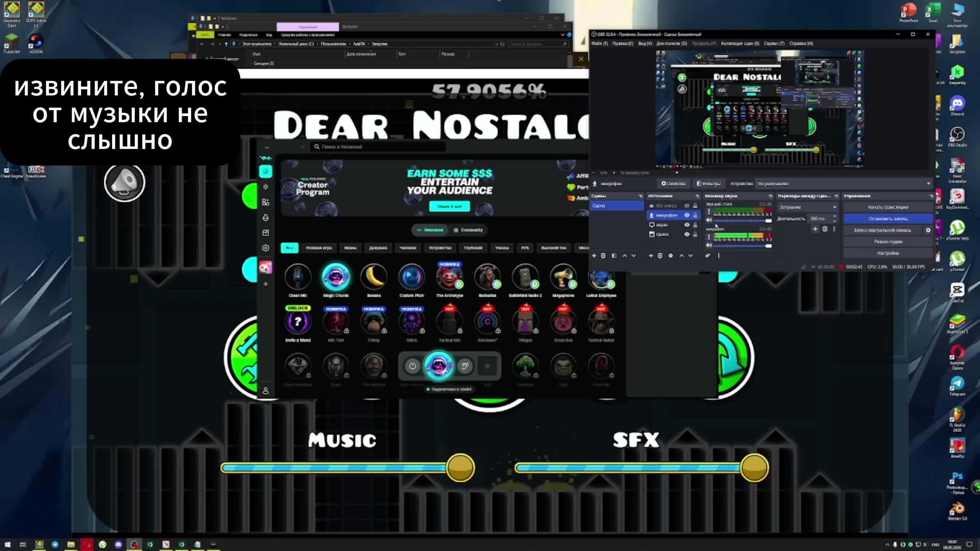Open virtual camera settings gear in OBS

point(928,230)
